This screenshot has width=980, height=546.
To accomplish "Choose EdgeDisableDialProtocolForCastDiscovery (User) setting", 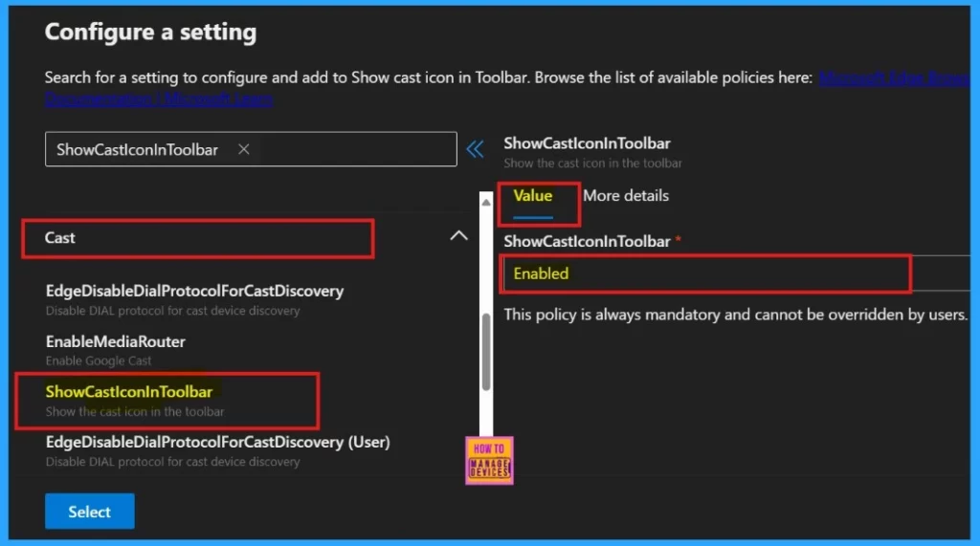I will click(217, 451).
